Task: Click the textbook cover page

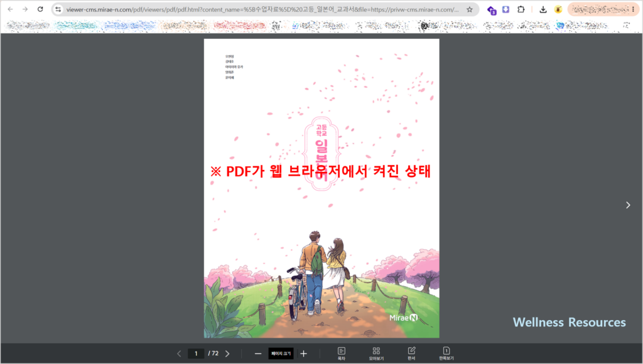Action: click(321, 188)
